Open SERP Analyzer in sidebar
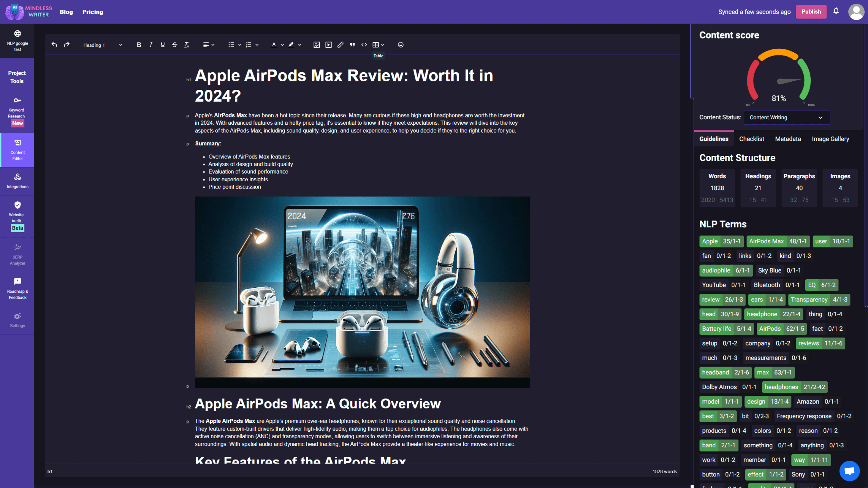 [17, 255]
